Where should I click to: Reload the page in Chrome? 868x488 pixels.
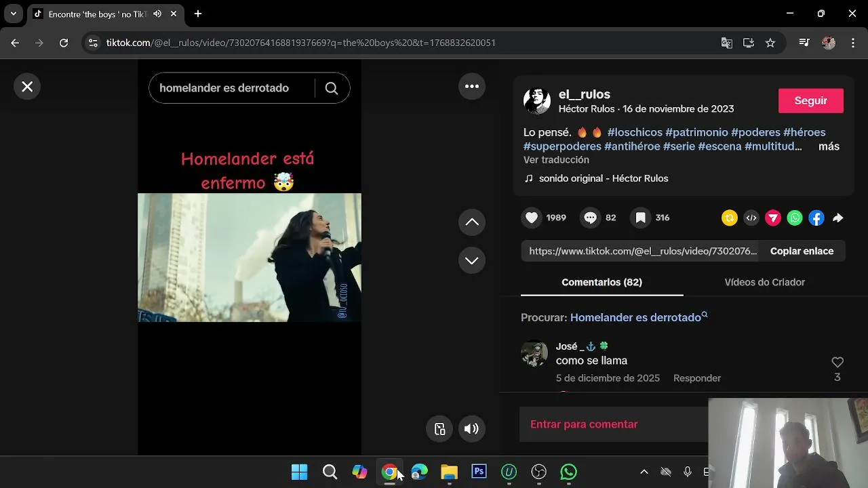pyautogui.click(x=64, y=43)
